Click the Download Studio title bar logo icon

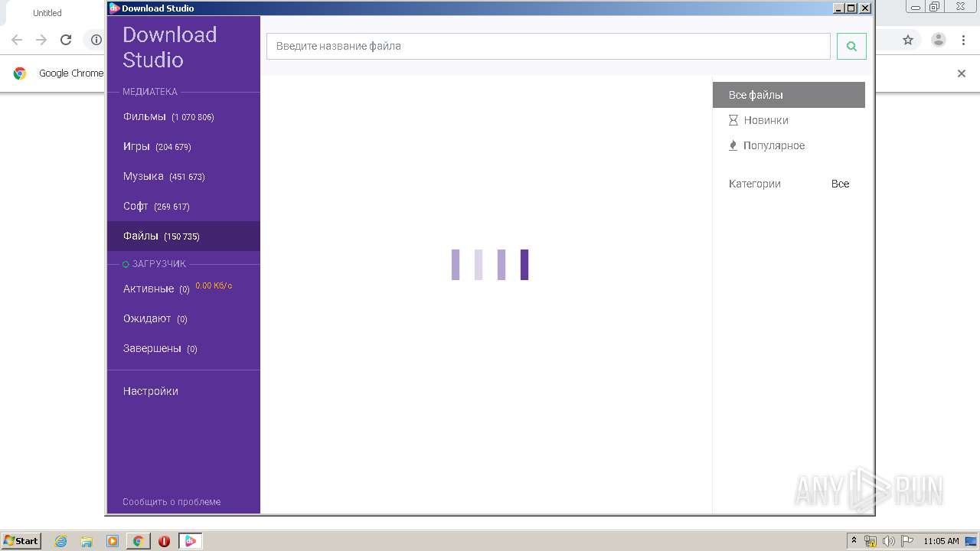click(115, 8)
